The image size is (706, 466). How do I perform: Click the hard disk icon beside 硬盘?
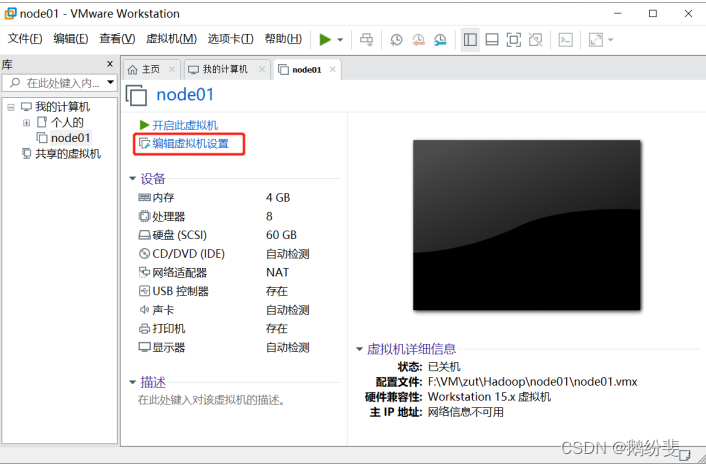[x=144, y=235]
